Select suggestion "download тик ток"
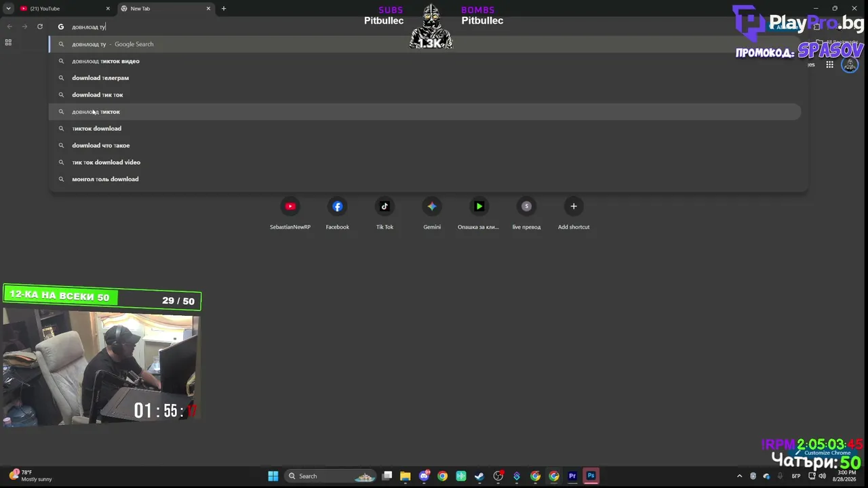The image size is (868, 488). pyautogui.click(x=425, y=95)
